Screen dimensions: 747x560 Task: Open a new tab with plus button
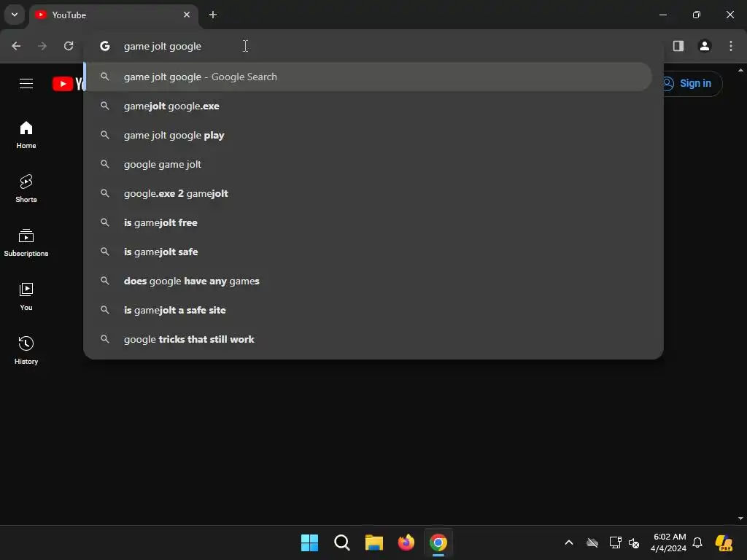click(x=213, y=15)
